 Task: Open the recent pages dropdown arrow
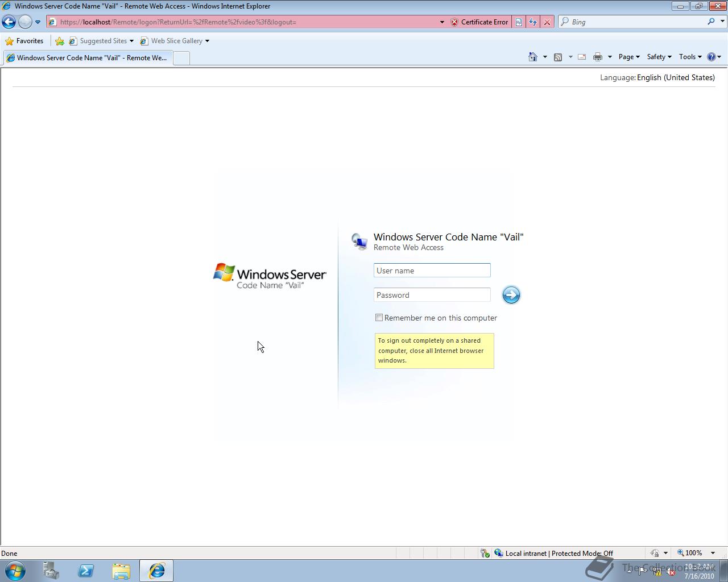tap(38, 22)
